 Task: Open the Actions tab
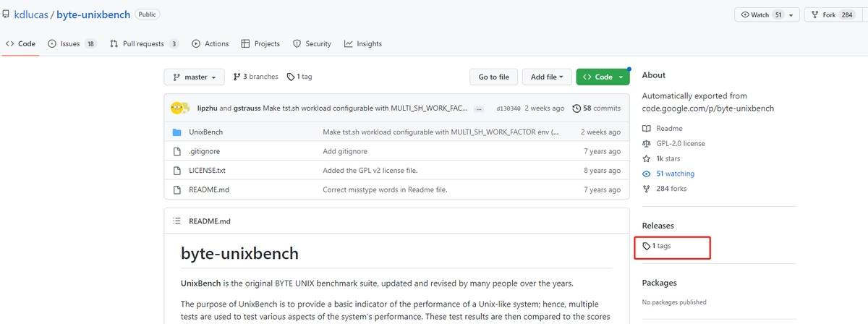210,44
